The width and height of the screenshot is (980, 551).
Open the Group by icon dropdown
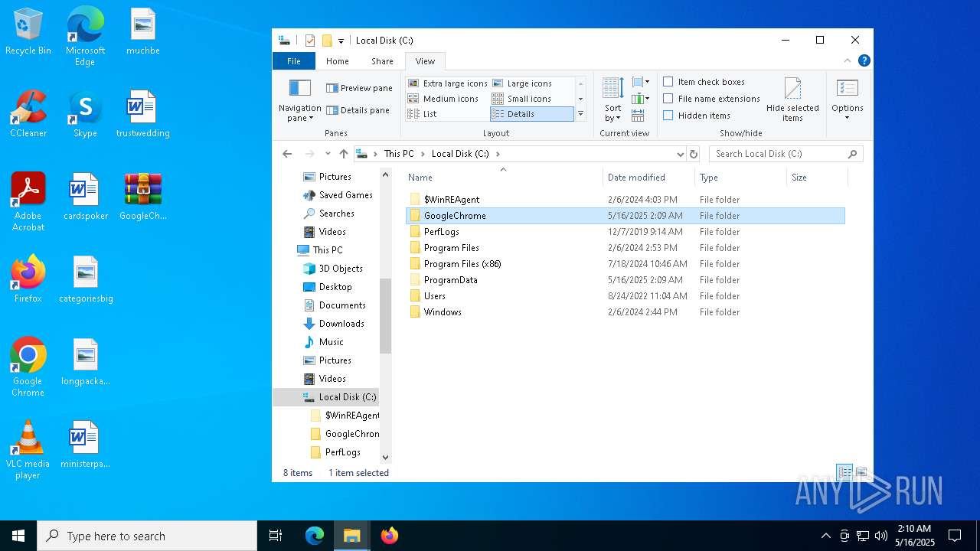tap(641, 82)
